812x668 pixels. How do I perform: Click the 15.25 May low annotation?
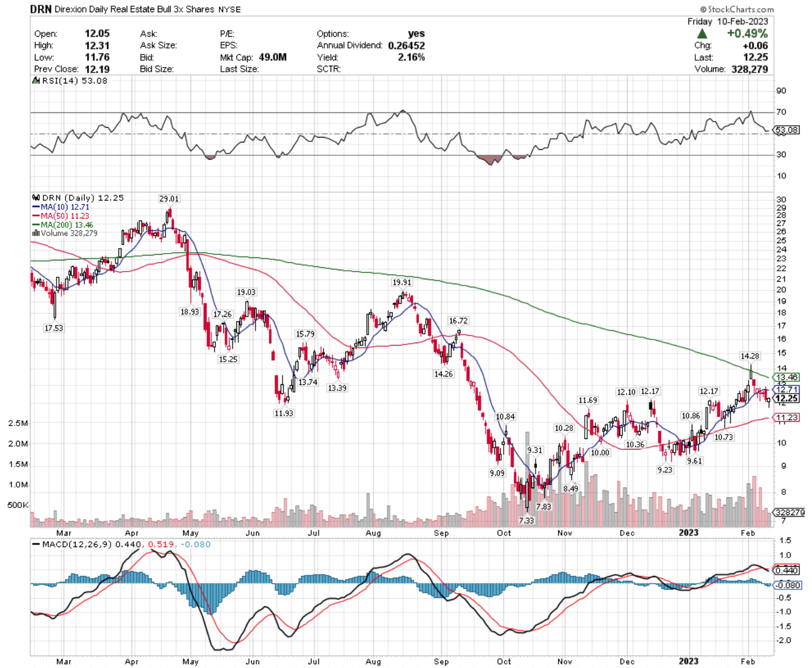tap(228, 359)
